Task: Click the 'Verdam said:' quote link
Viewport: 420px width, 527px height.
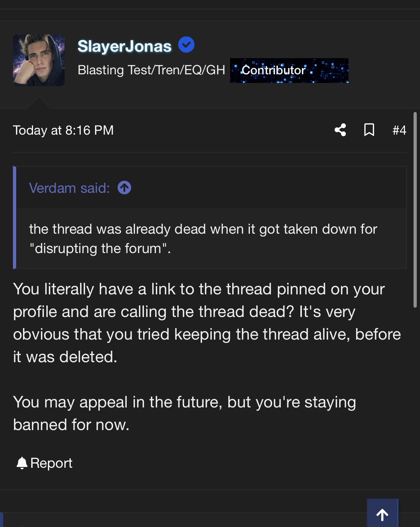Action: pyautogui.click(x=69, y=188)
